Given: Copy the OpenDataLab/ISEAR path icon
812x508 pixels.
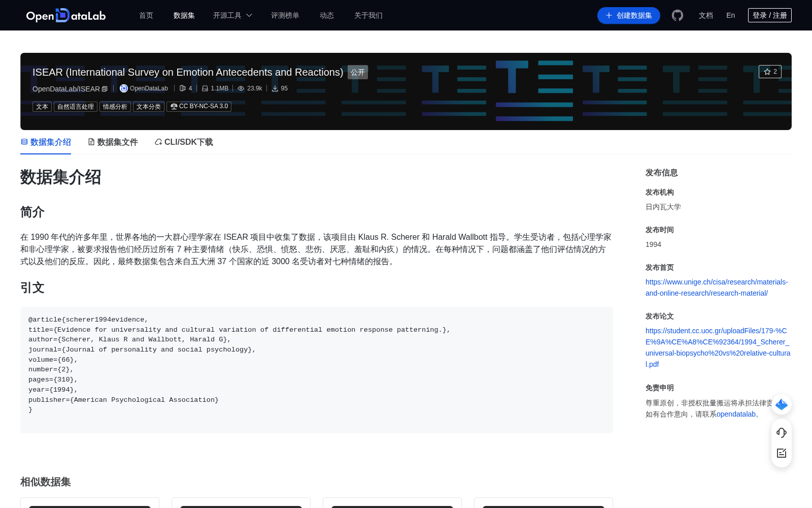Looking at the screenshot, I should pyautogui.click(x=105, y=89).
